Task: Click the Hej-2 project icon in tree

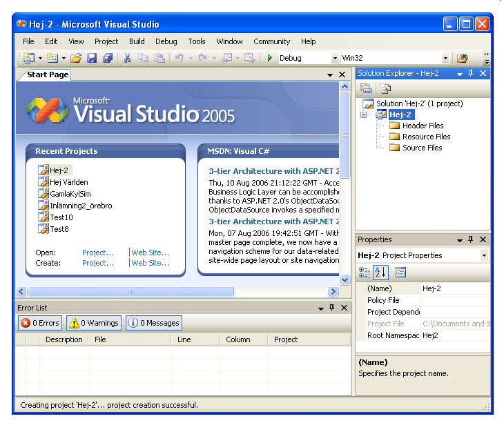Action: (381, 115)
